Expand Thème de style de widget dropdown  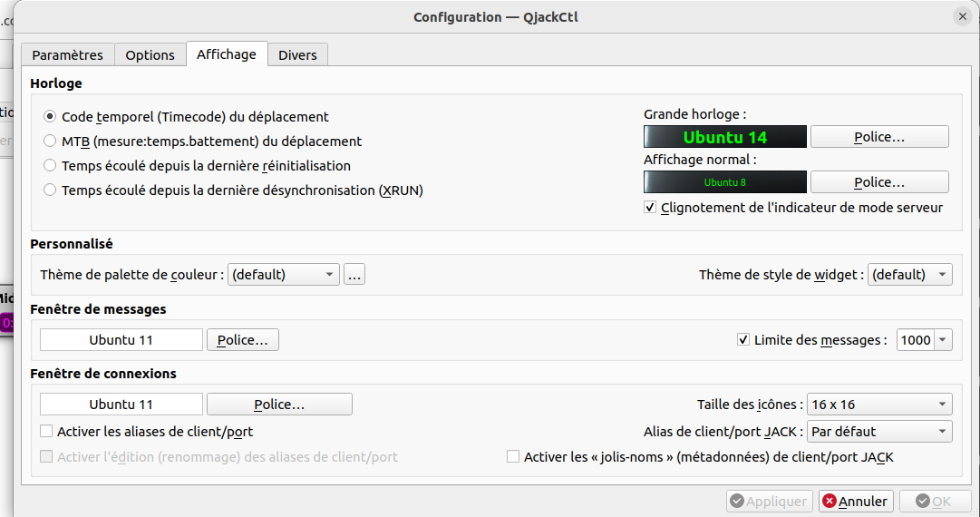tap(909, 274)
